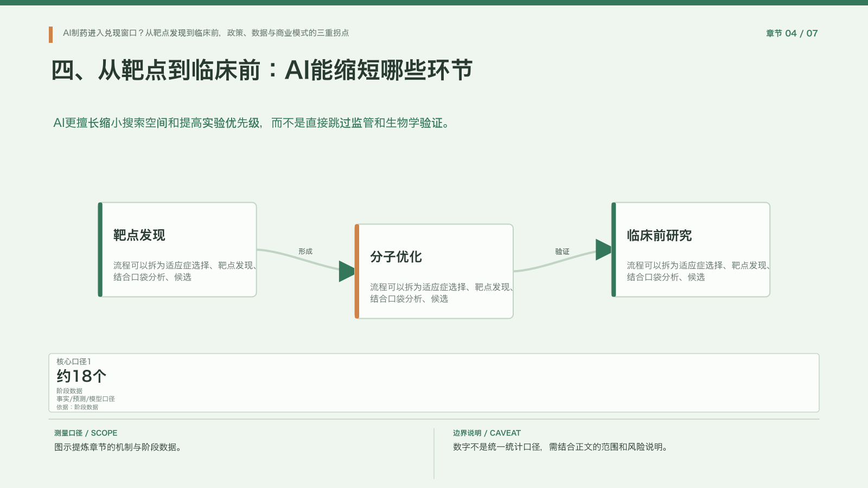Click the '依据：阶段数据' text

77,407
